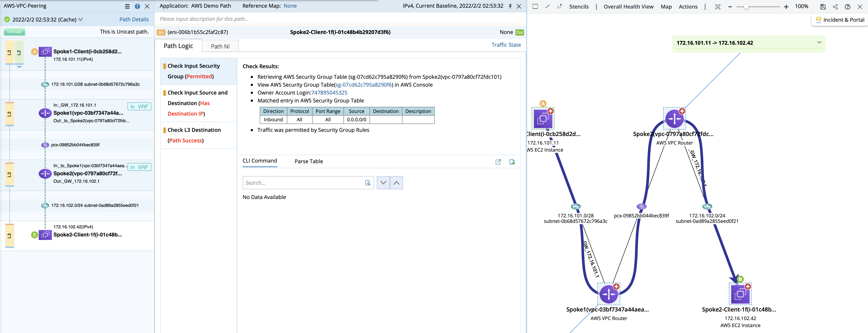Share the map using share icon

pos(835,7)
